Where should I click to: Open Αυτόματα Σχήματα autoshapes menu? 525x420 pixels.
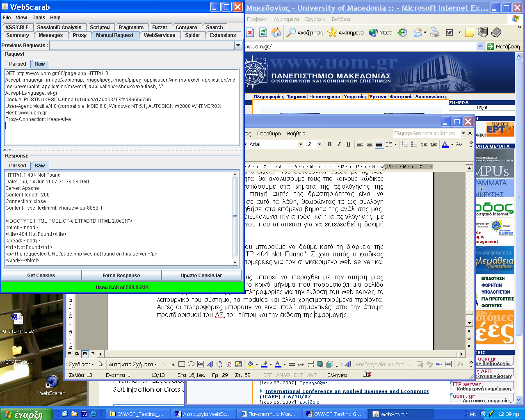click(x=132, y=364)
